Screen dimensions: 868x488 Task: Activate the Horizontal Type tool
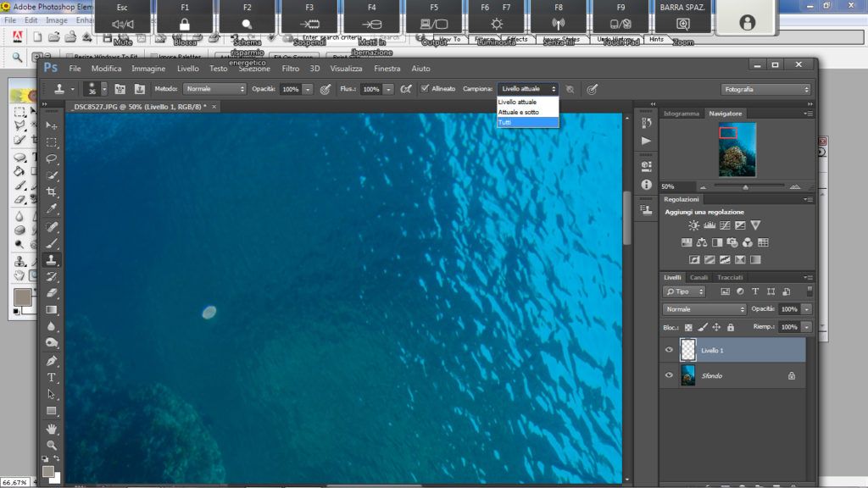(52, 377)
